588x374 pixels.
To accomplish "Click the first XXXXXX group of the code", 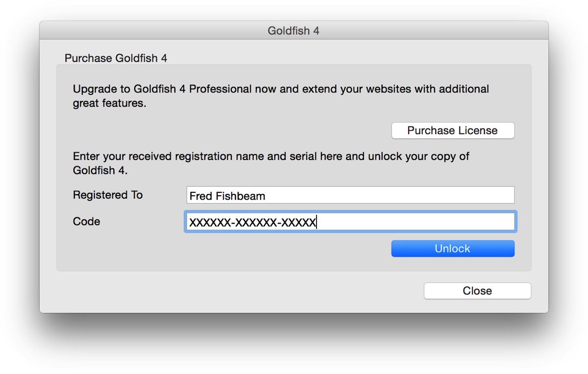I will coord(210,223).
